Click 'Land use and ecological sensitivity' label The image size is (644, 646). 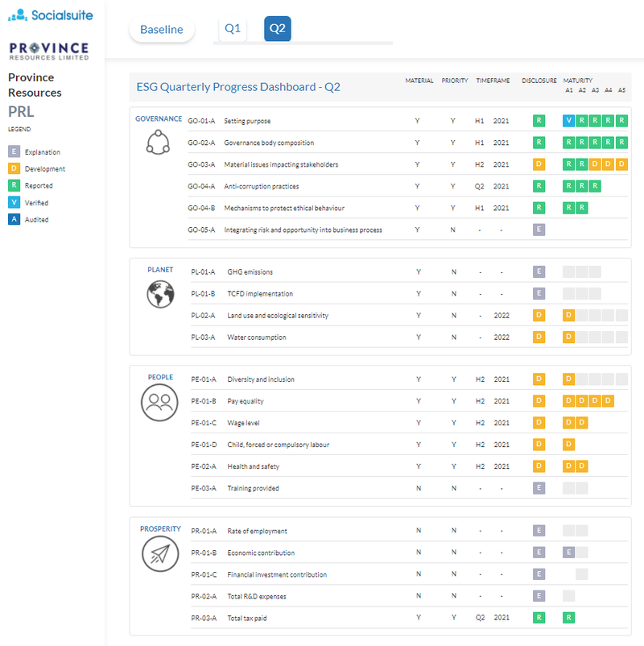point(278,316)
